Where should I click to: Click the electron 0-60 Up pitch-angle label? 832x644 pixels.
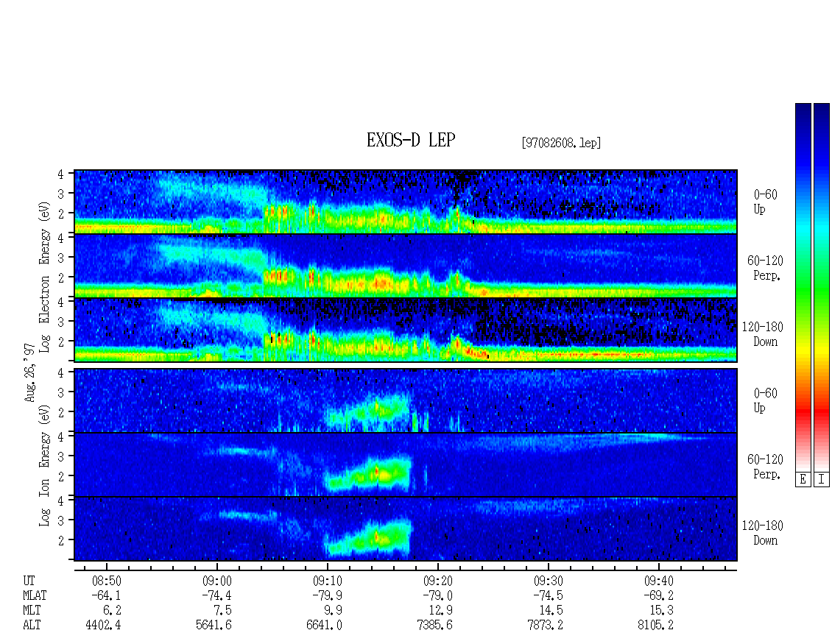tap(765, 202)
